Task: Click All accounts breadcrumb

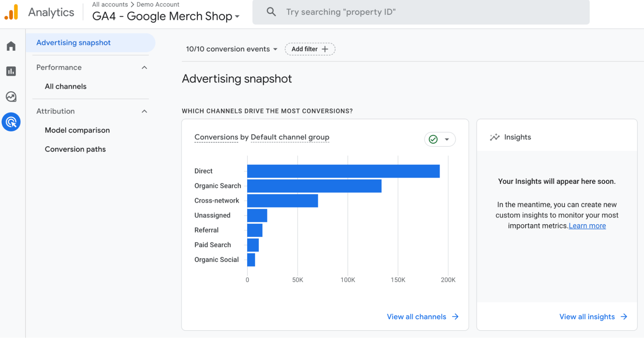Action: point(110,5)
